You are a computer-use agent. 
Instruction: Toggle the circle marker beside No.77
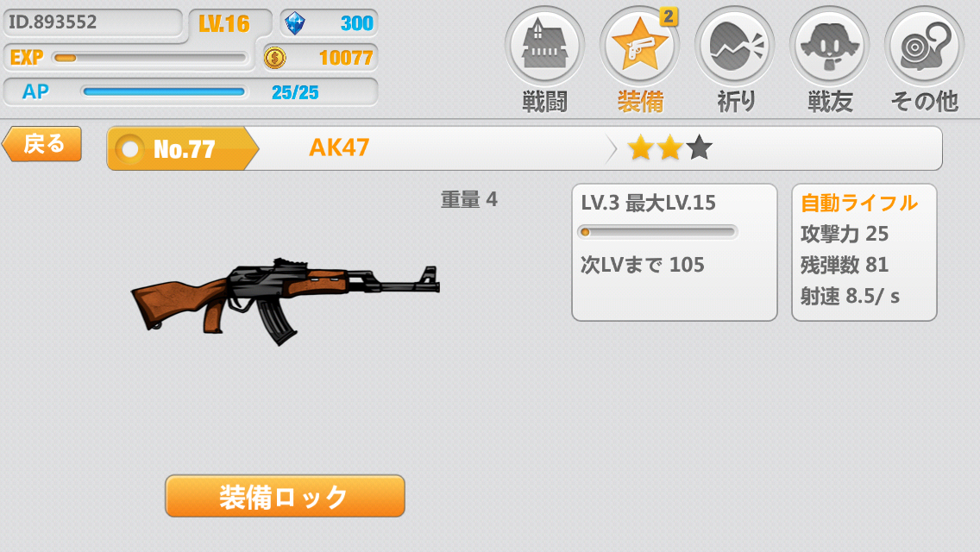(130, 149)
